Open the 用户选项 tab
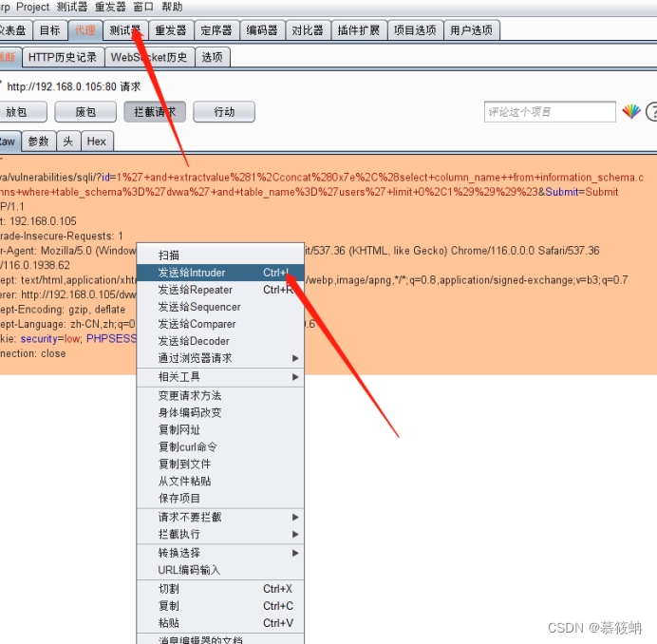The height and width of the screenshot is (644, 657). pos(472,30)
